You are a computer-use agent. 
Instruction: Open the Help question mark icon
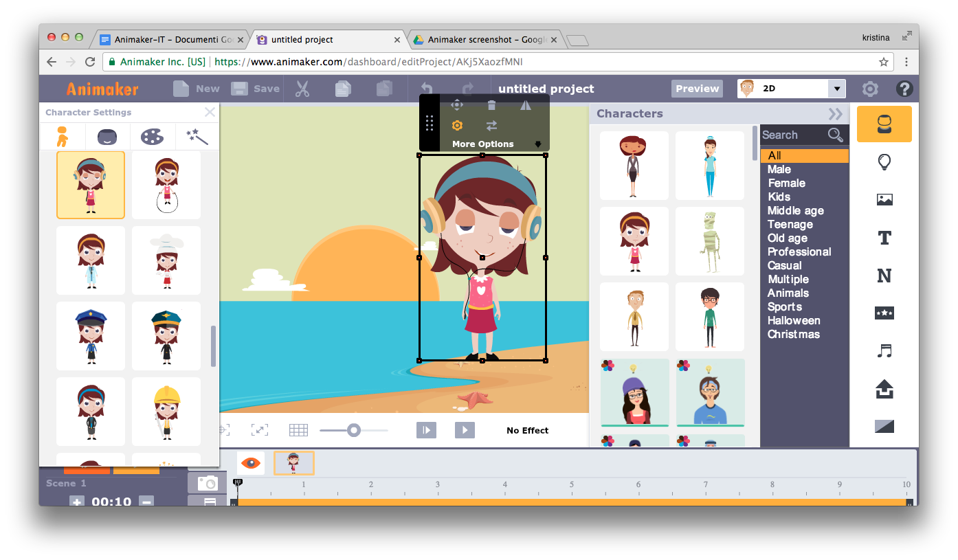904,89
